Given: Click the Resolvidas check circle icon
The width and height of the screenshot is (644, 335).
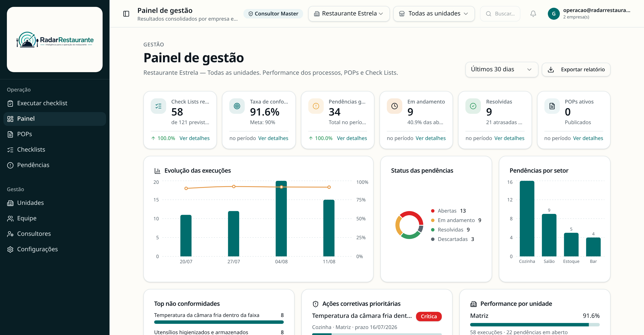Looking at the screenshot, I should click(473, 106).
